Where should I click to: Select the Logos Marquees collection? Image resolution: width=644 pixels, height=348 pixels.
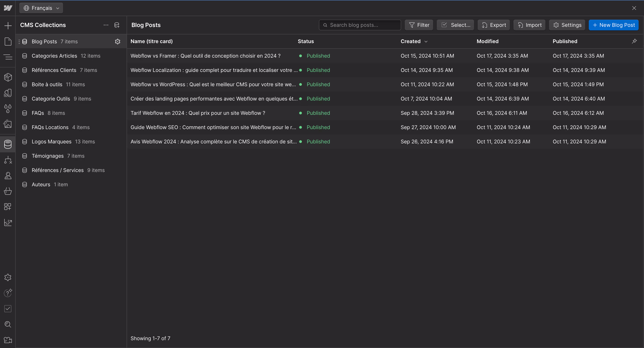[51, 142]
